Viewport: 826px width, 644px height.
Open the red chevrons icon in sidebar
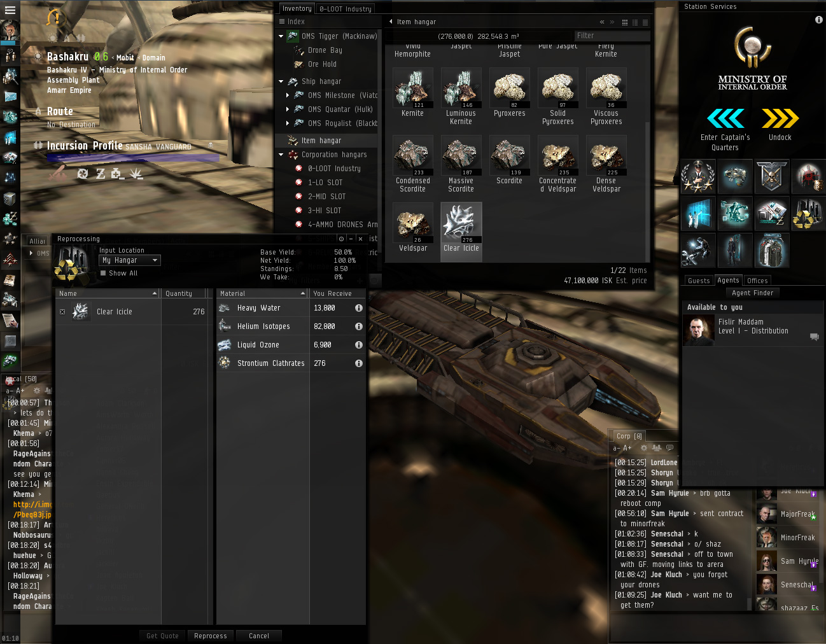[x=10, y=259]
